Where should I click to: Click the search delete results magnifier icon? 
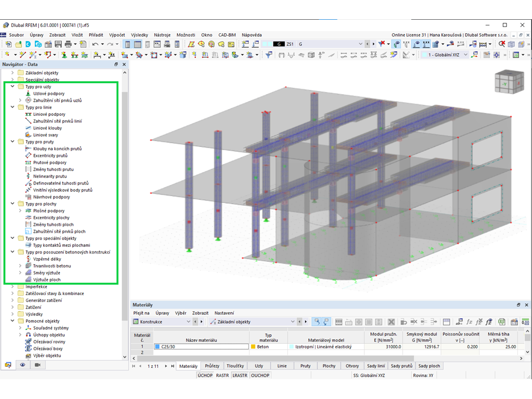[x=501, y=44]
